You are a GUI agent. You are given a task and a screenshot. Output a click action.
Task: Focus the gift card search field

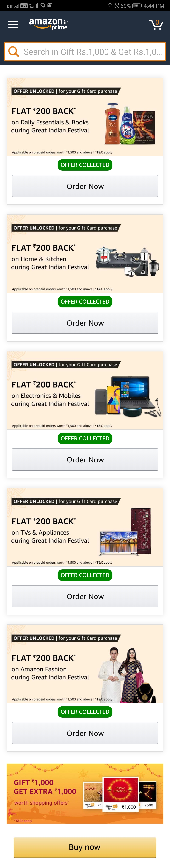(x=85, y=52)
